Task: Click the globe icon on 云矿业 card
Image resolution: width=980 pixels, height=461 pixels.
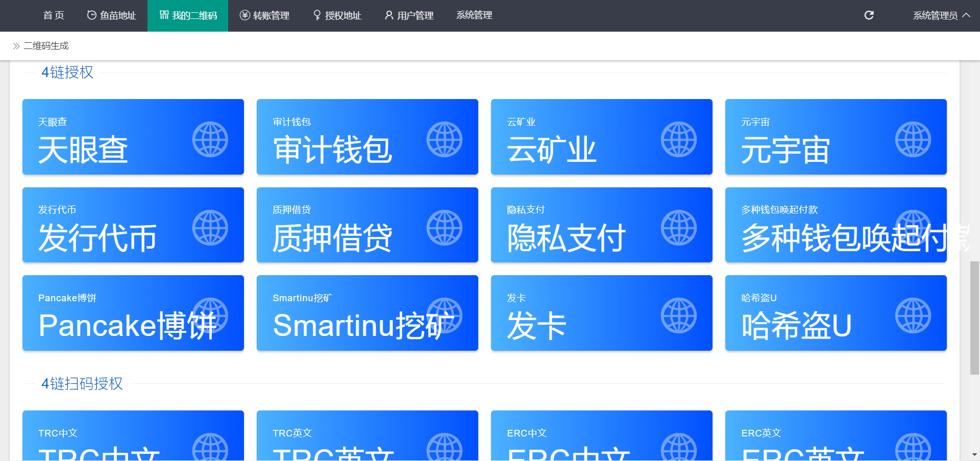Action: [x=678, y=139]
